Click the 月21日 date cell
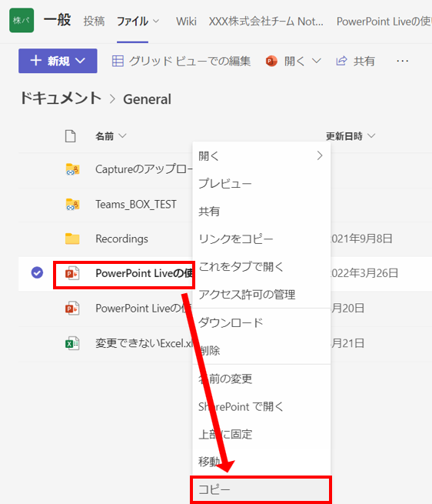This screenshot has width=432, height=504. point(347,344)
